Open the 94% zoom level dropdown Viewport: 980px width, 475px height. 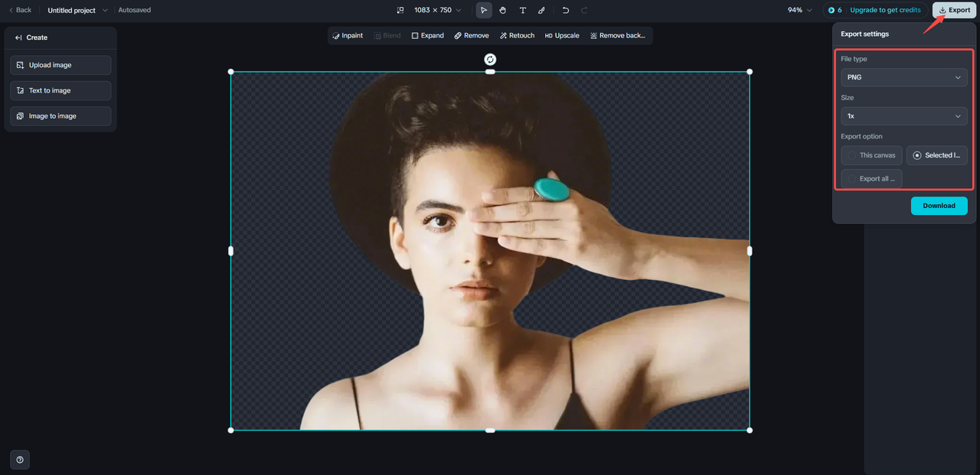click(x=799, y=10)
